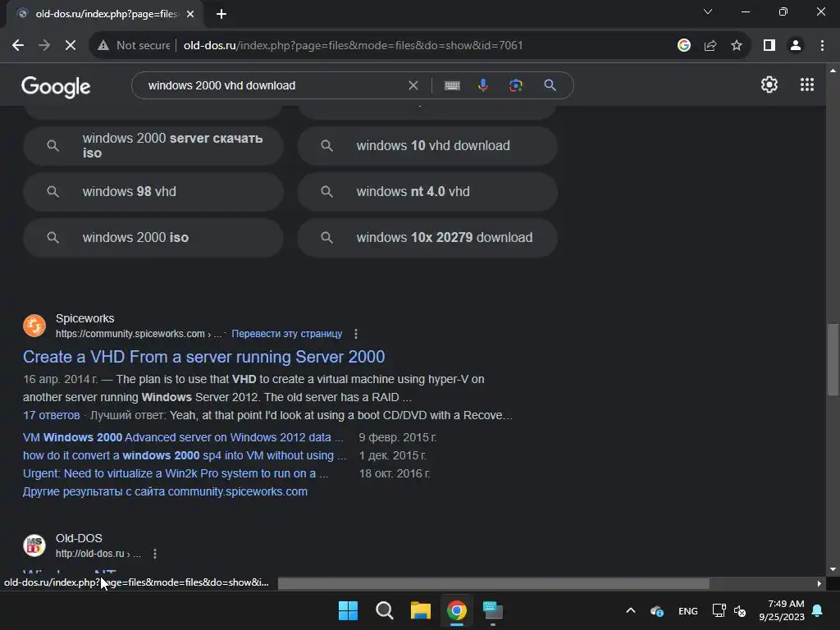Open a new tab
The width and height of the screenshot is (840, 630).
tap(221, 14)
